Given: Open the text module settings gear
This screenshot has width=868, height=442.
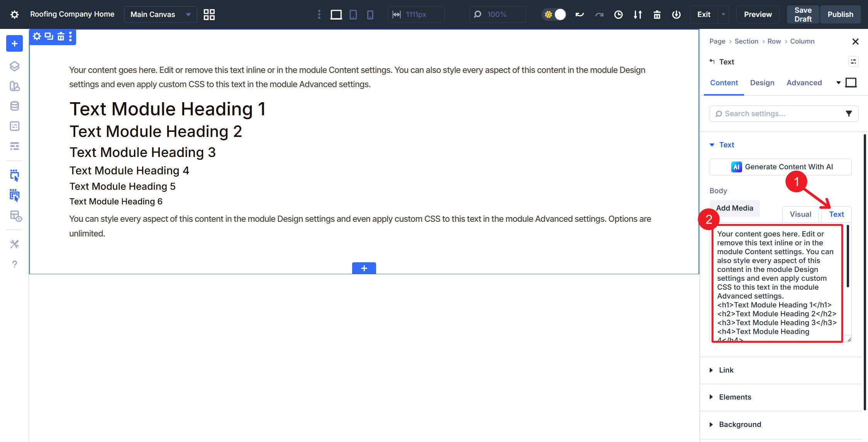Looking at the screenshot, I should pyautogui.click(x=37, y=37).
